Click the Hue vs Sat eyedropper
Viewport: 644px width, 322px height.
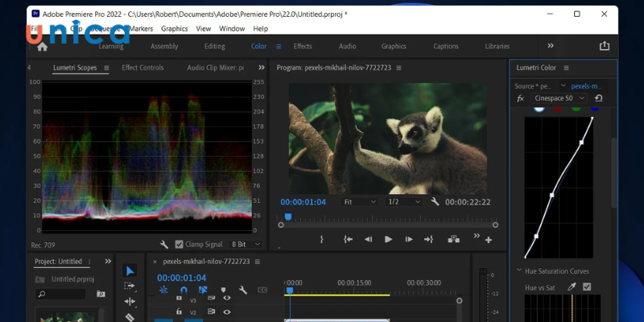[x=572, y=287]
